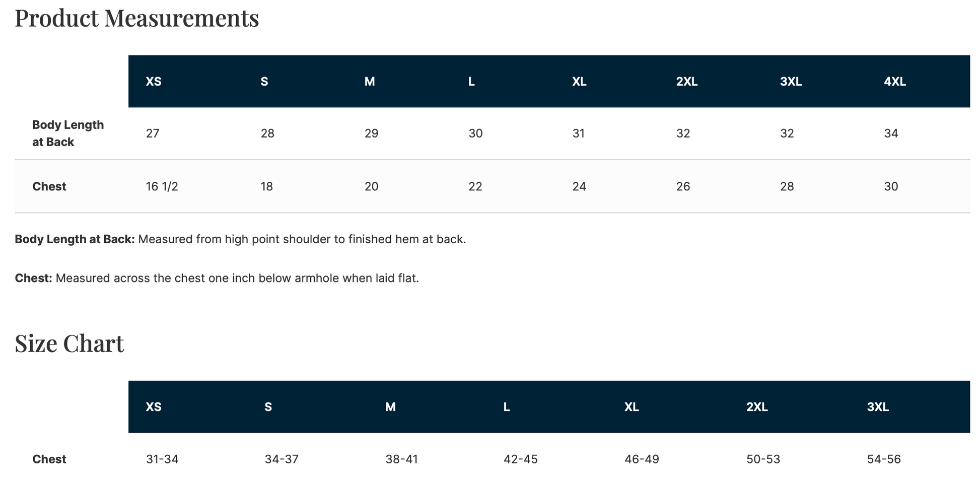Select the 31-34 chest range cell
The height and width of the screenshot is (483, 980).
[x=162, y=459]
